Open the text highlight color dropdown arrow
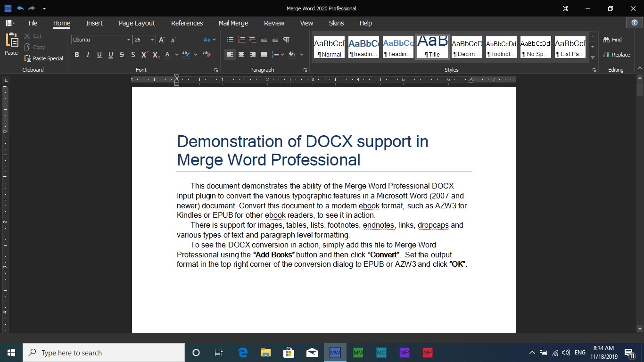The image size is (644, 362). (x=196, y=55)
